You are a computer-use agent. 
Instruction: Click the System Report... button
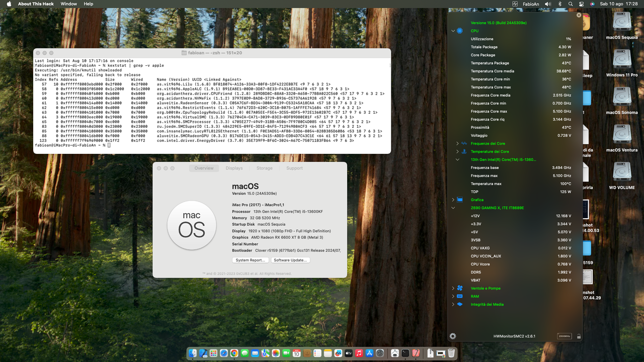tap(250, 260)
